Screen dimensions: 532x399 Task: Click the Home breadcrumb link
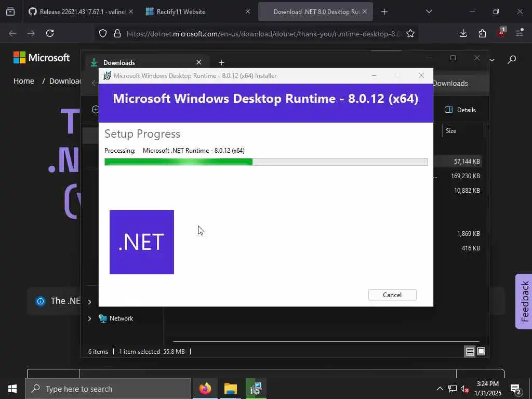click(24, 81)
